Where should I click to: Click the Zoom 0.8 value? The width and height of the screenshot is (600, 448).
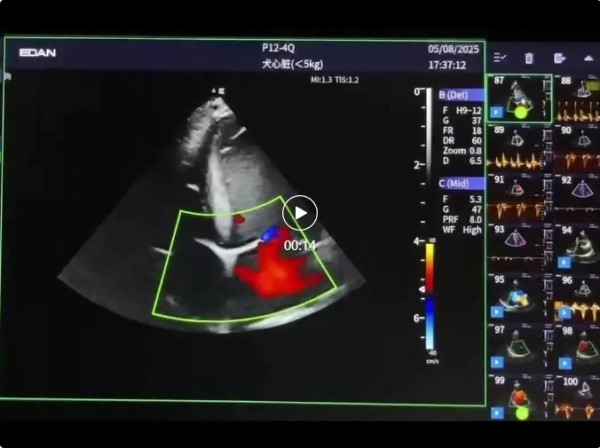(x=462, y=151)
